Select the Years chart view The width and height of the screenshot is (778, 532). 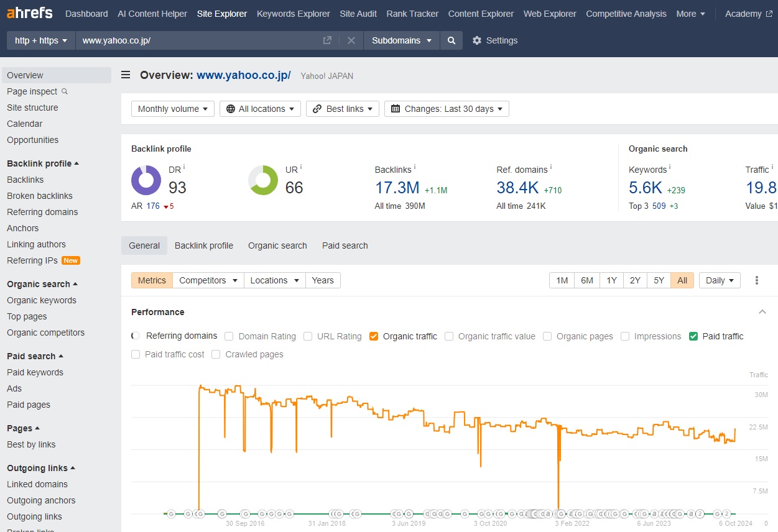(323, 280)
